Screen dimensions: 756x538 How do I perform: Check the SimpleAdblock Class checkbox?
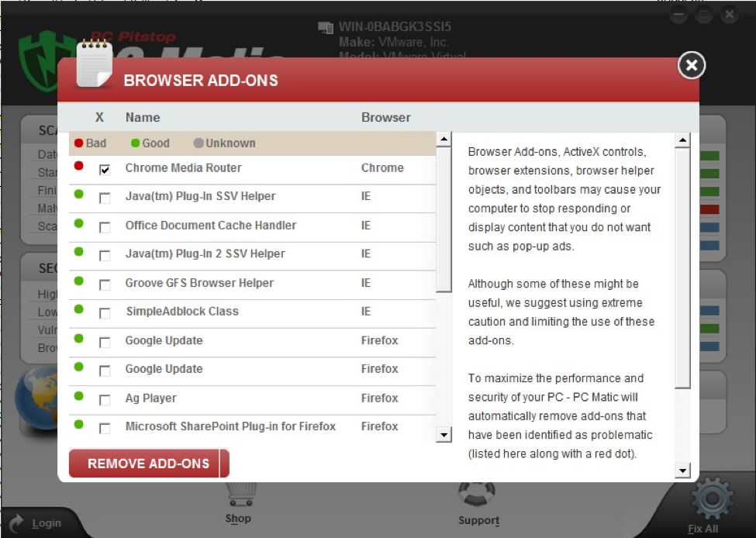click(105, 313)
